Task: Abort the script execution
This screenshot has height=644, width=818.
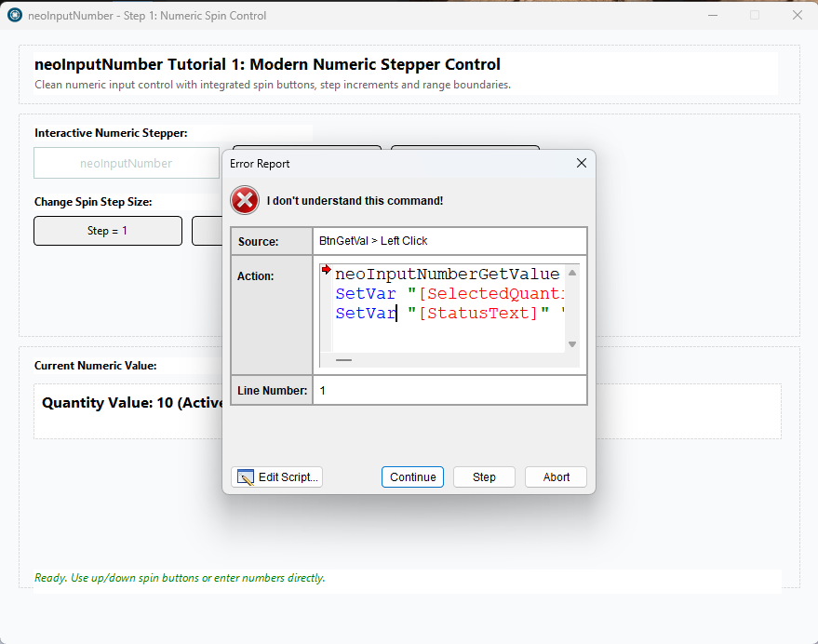Action: [557, 477]
